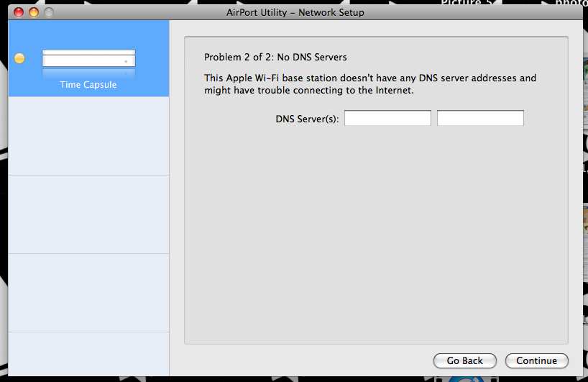
Task: Click the yellow status indicator light
Action: (19, 58)
